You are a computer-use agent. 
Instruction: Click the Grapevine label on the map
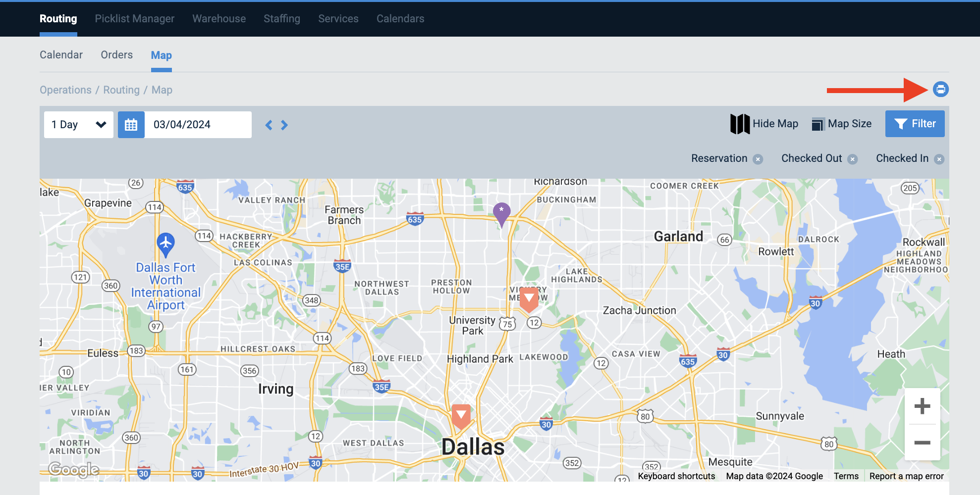pos(108,203)
